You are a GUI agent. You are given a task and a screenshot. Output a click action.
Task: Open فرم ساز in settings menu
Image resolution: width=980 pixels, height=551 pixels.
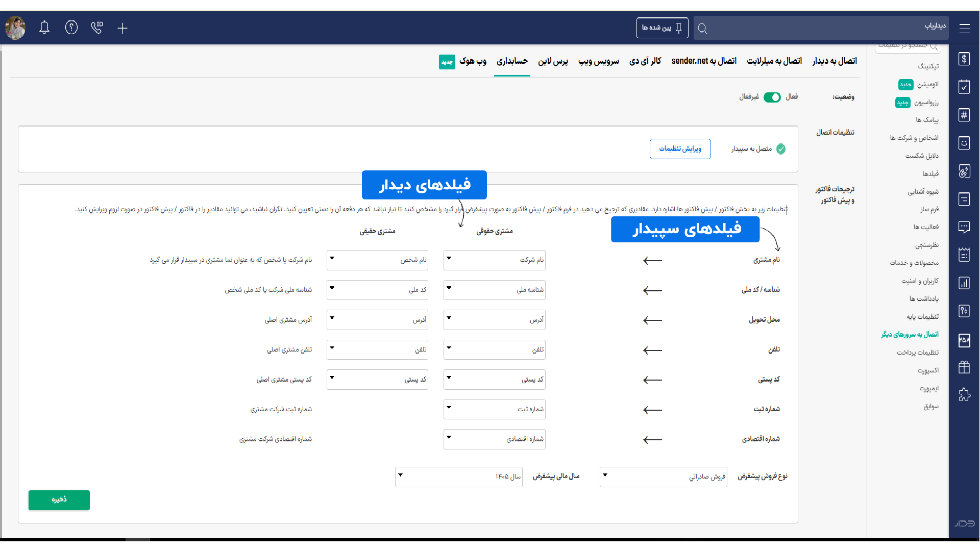tap(929, 210)
